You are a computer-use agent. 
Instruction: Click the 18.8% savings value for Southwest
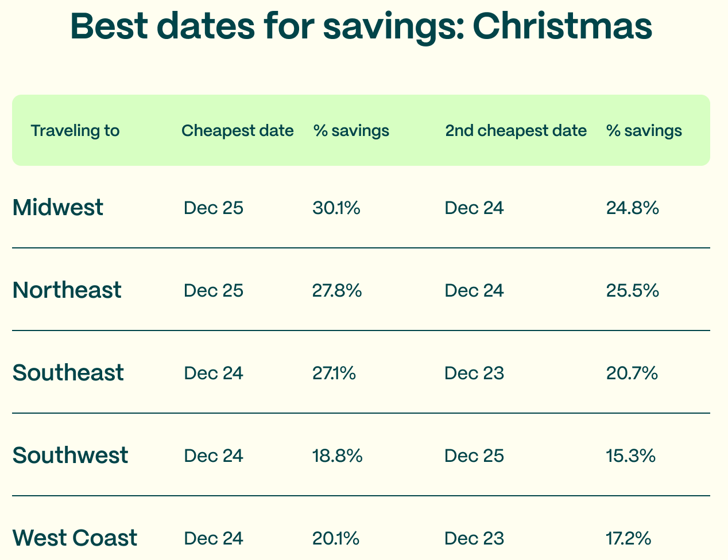pos(337,456)
